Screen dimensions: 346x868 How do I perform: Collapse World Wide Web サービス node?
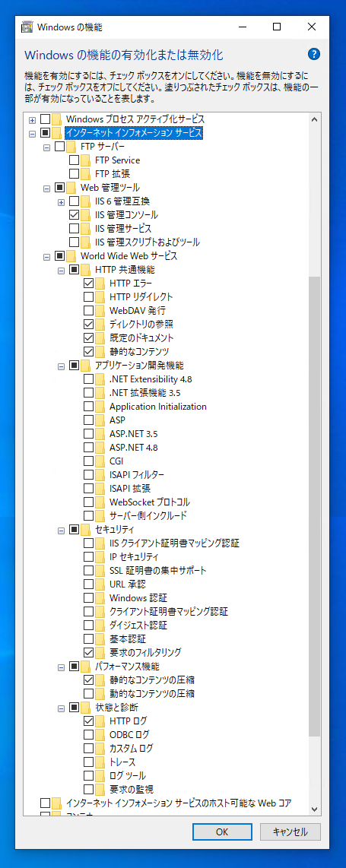click(x=46, y=256)
